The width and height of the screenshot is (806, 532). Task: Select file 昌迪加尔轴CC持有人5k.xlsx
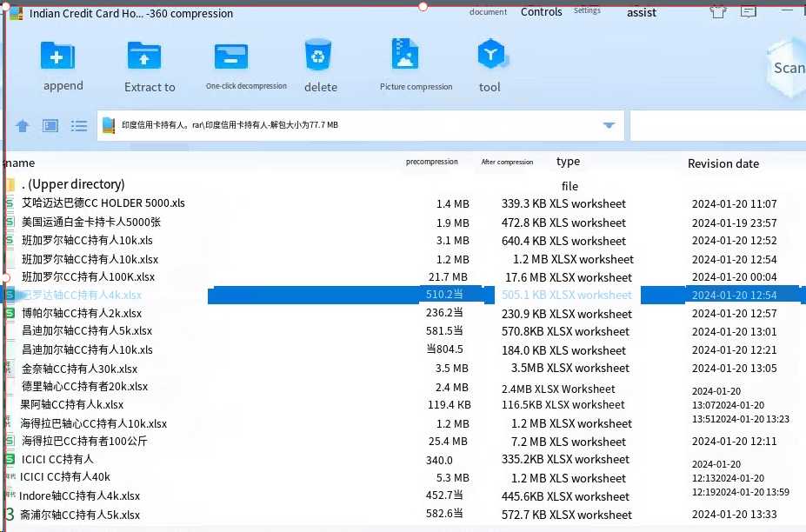click(87, 330)
